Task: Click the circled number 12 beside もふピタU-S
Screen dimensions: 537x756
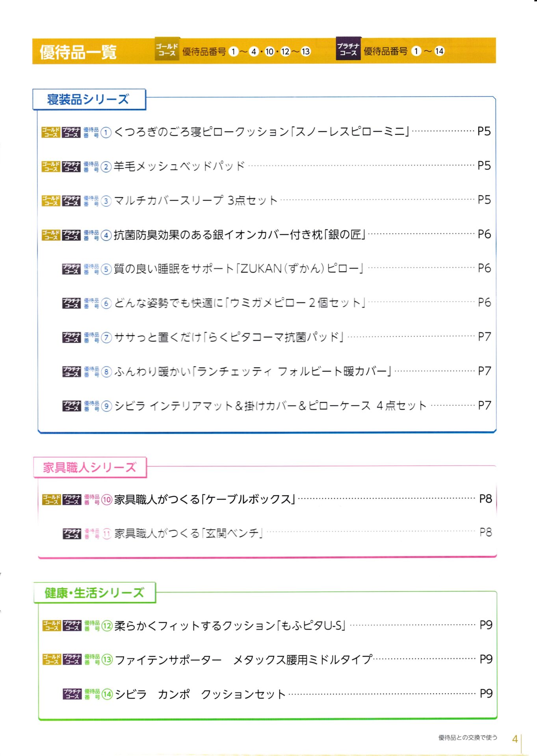Action: click(x=107, y=626)
